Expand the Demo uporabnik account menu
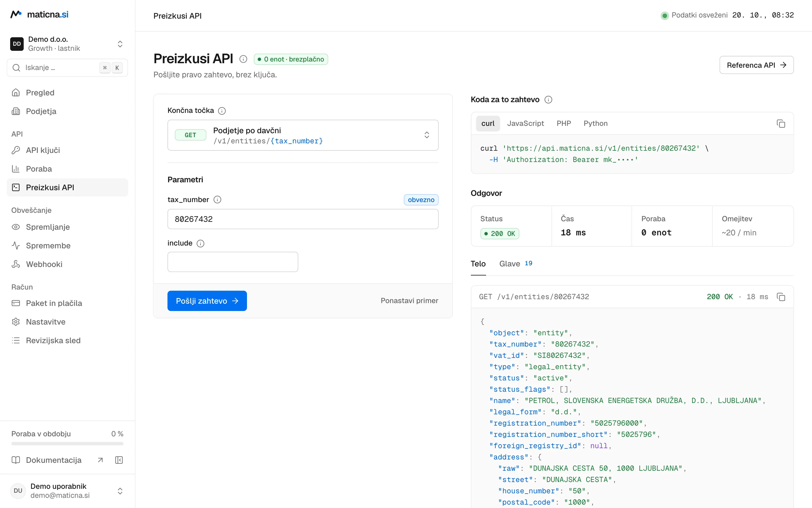This screenshot has height=508, width=812. (67, 491)
